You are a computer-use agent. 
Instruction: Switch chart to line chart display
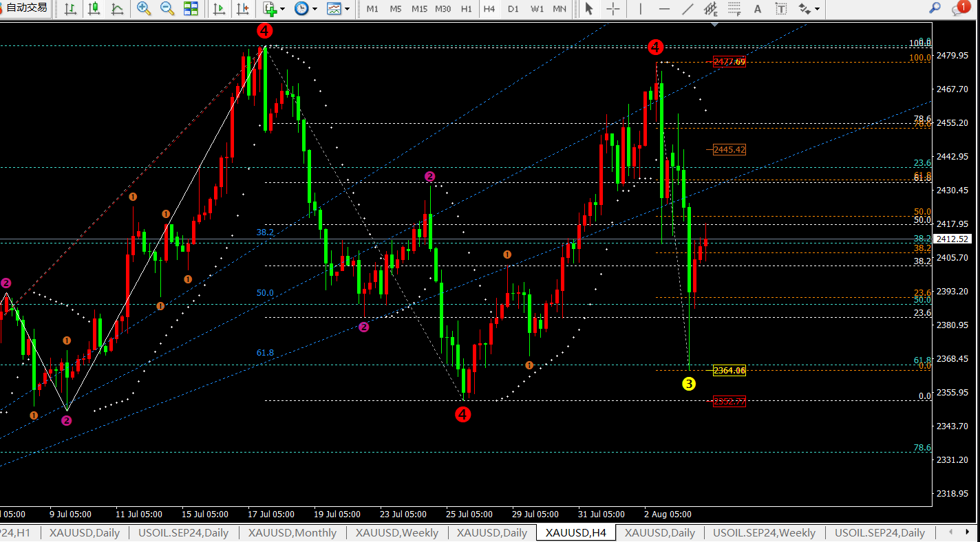[x=118, y=8]
